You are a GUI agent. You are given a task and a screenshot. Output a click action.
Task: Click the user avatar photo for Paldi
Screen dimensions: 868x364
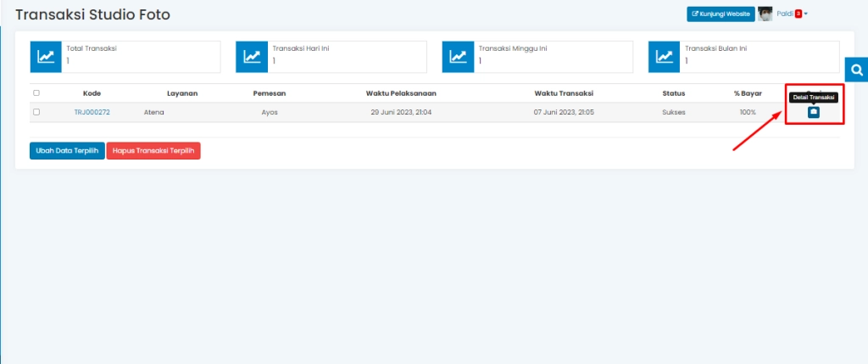(x=765, y=14)
